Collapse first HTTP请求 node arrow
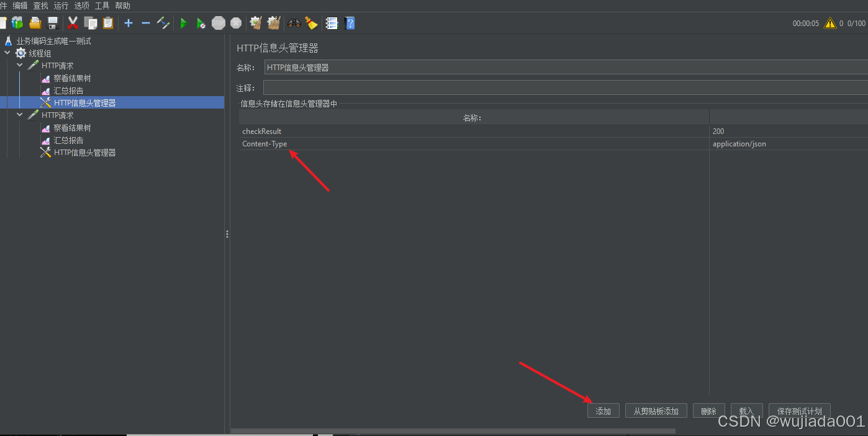 [20, 65]
